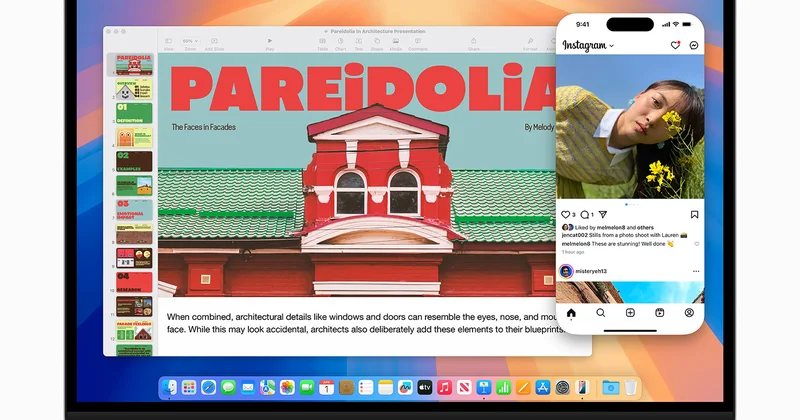This screenshot has width=800, height=420.
Task: Like melmelon8's comment with small heart
Action: [x=697, y=244]
